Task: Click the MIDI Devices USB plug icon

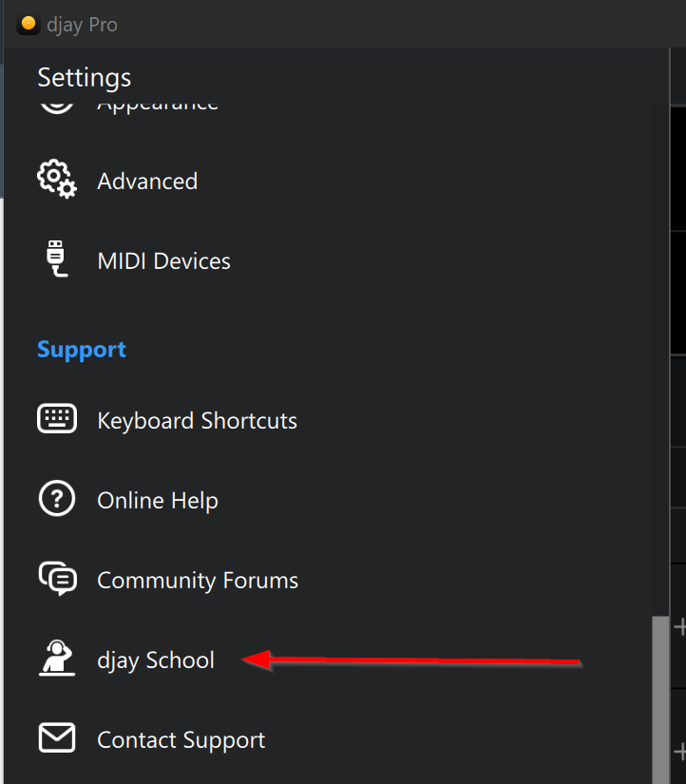Action: coord(56,260)
